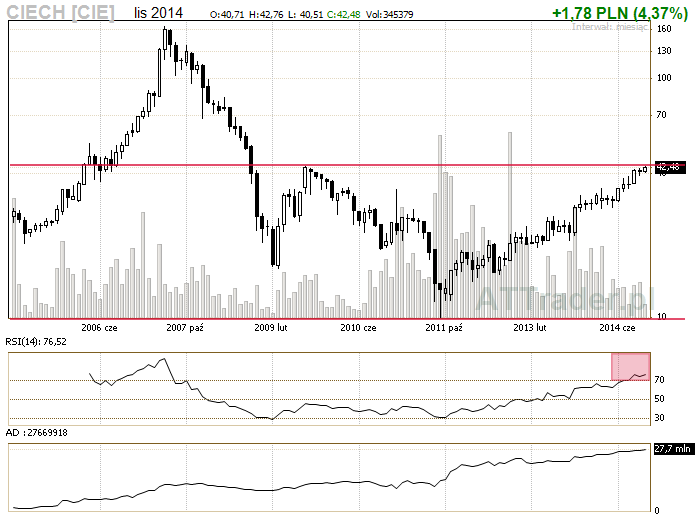Click the AD : 27669918 indicator label
Viewport: 700px width, 522px height.
tap(36, 433)
